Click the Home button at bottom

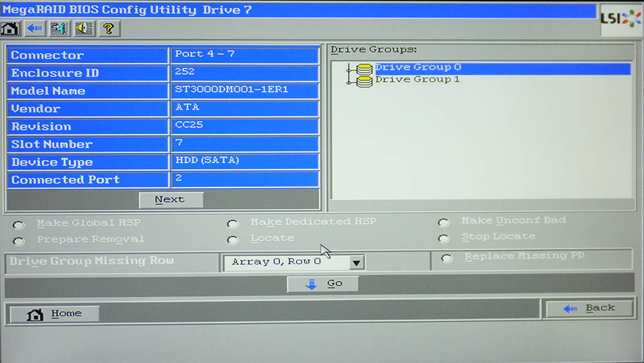[55, 314]
